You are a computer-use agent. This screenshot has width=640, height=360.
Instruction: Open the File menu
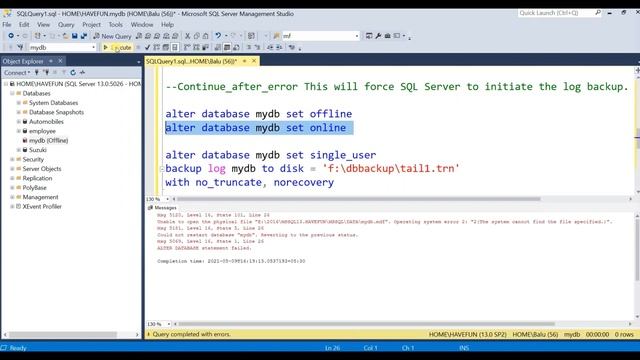(x=7, y=24)
